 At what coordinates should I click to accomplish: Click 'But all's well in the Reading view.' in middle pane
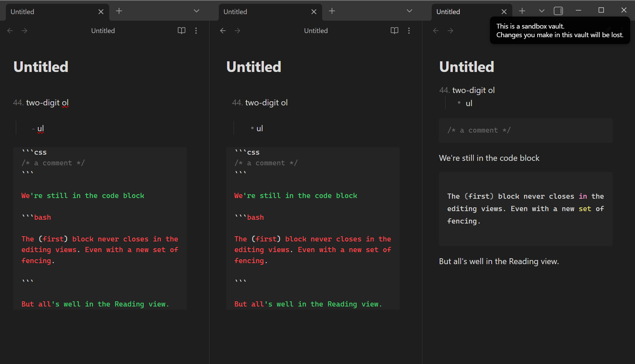point(308,304)
